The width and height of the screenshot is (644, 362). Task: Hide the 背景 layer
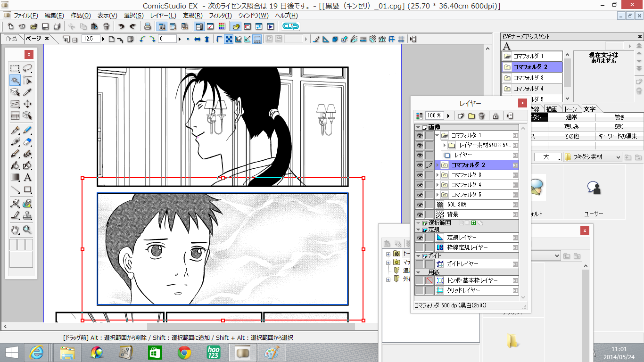420,214
